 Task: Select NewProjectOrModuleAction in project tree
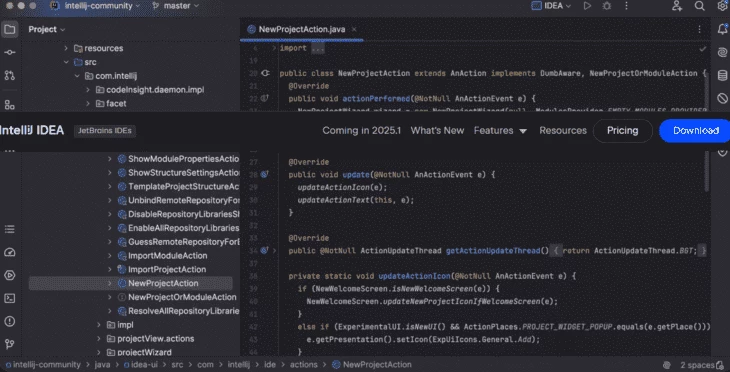pyautogui.click(x=182, y=297)
